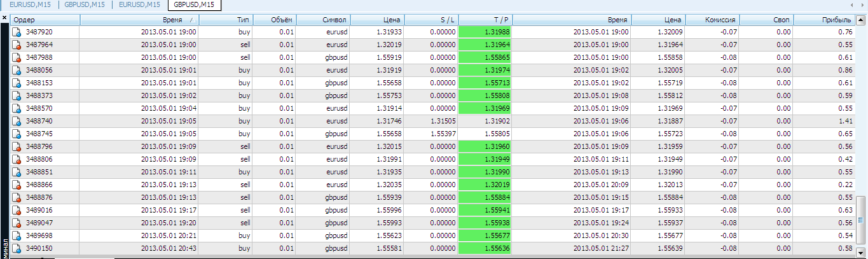The image size is (868, 259).
Task: Click profit value 0.22
Action: tap(846, 185)
